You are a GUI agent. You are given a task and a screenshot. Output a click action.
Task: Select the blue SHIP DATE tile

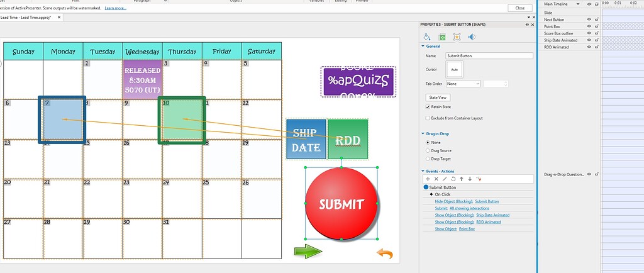coord(306,139)
